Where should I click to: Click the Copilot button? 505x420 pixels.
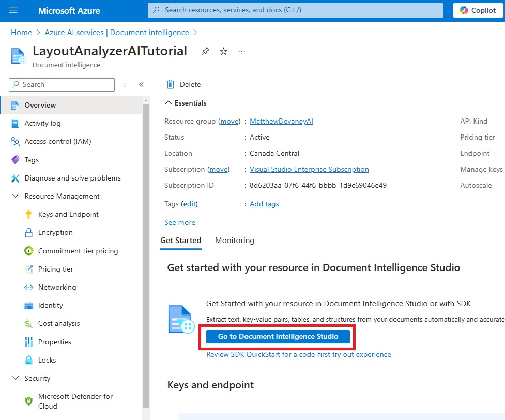(478, 10)
